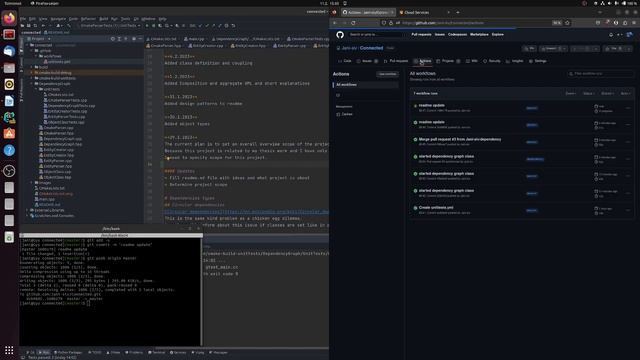Open the Help menu in CLion
This screenshot has width=640, height=360.
(162, 19)
